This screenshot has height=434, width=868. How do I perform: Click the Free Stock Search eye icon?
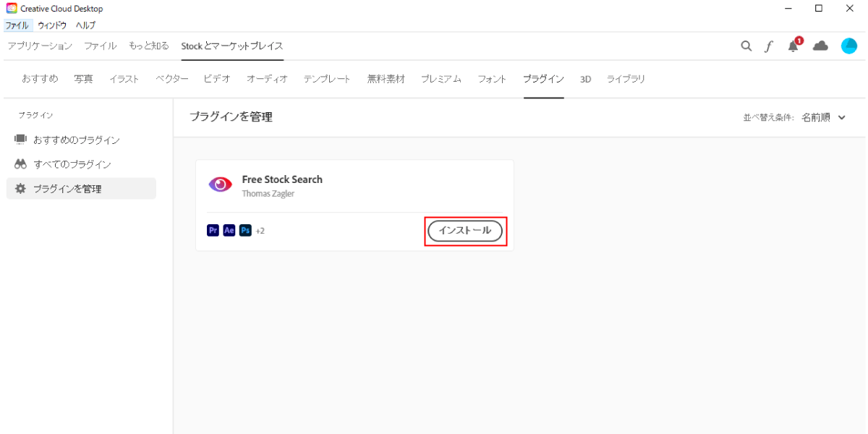(x=220, y=184)
